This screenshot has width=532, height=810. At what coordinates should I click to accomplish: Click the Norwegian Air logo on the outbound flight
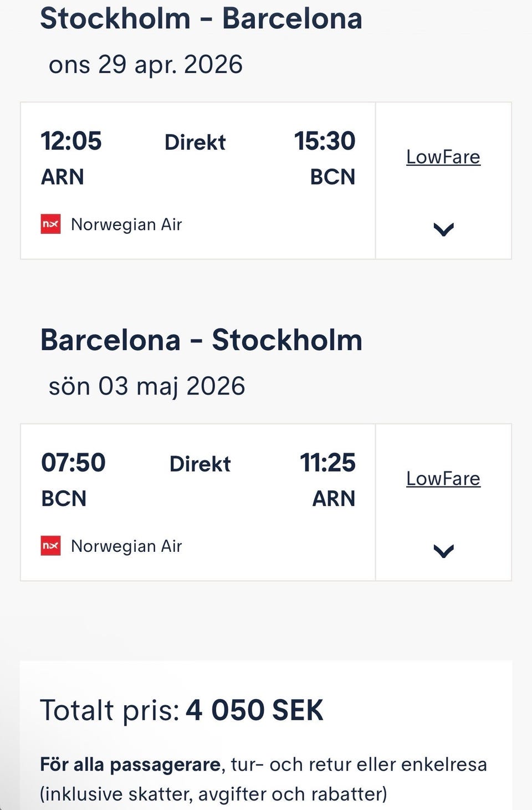tap(50, 224)
